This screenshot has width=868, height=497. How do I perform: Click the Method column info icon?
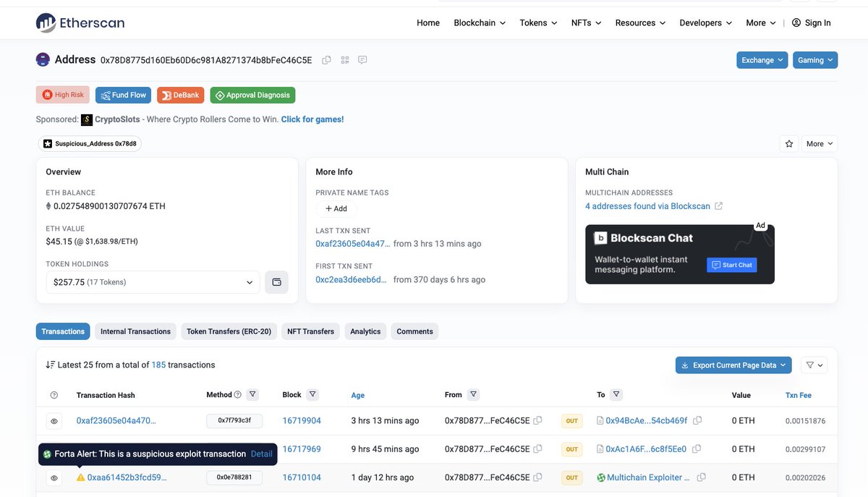[x=237, y=394]
